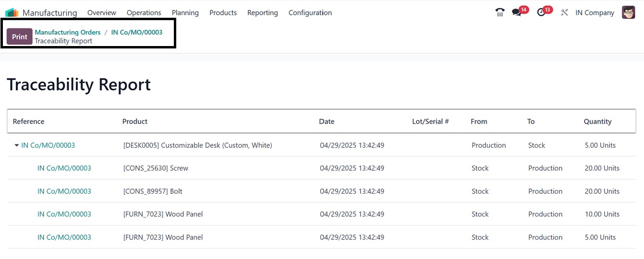Go to Manufacturing Orders breadcrumb

point(68,32)
